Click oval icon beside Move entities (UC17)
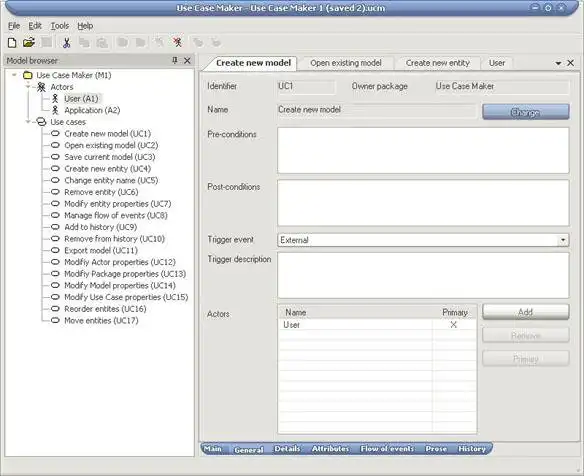The width and height of the screenshot is (584, 476). 55,320
